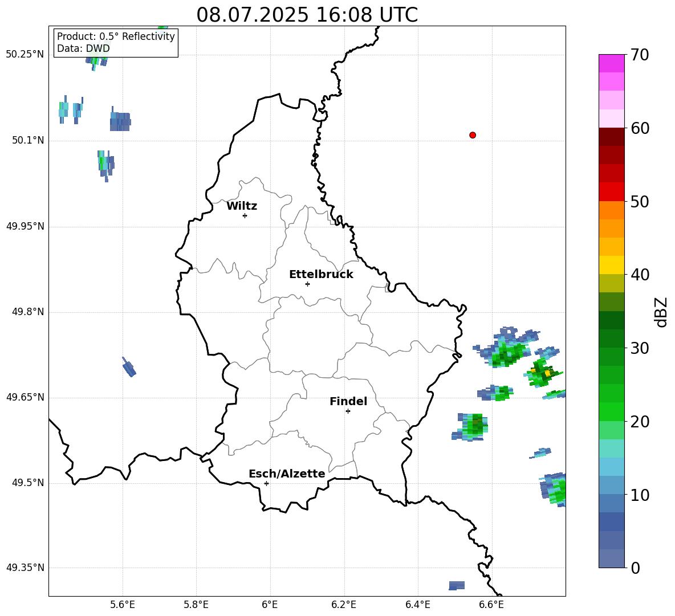Click the 6.4°E longitude label
This screenshot has height=616, width=675.
pos(417,605)
